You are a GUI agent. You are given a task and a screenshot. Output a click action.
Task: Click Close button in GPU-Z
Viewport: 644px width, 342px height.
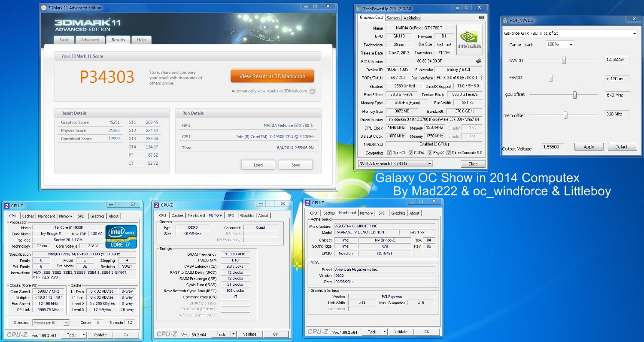473,164
